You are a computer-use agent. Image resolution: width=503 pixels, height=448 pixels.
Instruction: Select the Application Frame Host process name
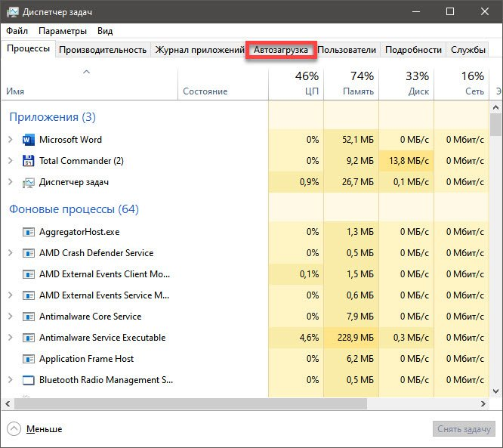pyautogui.click(x=86, y=359)
